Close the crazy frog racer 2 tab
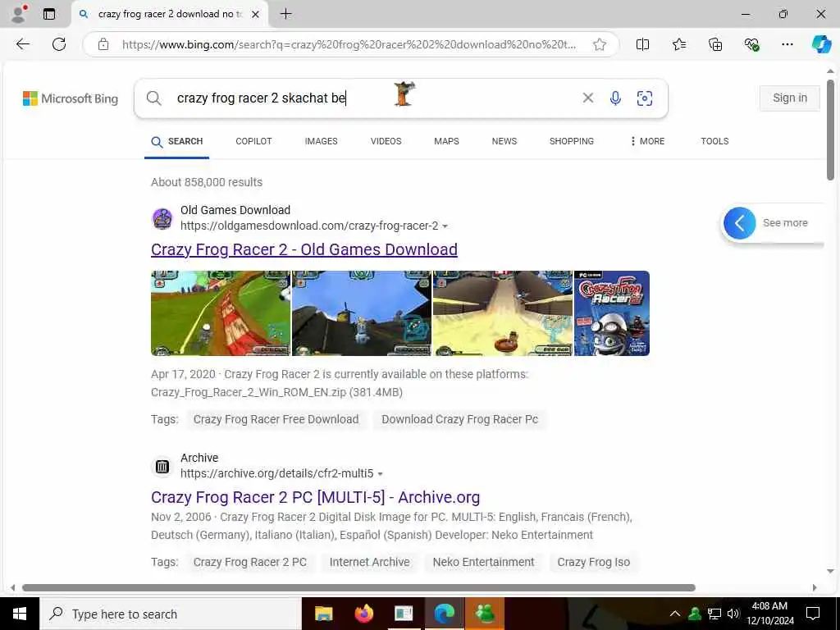 (256, 15)
